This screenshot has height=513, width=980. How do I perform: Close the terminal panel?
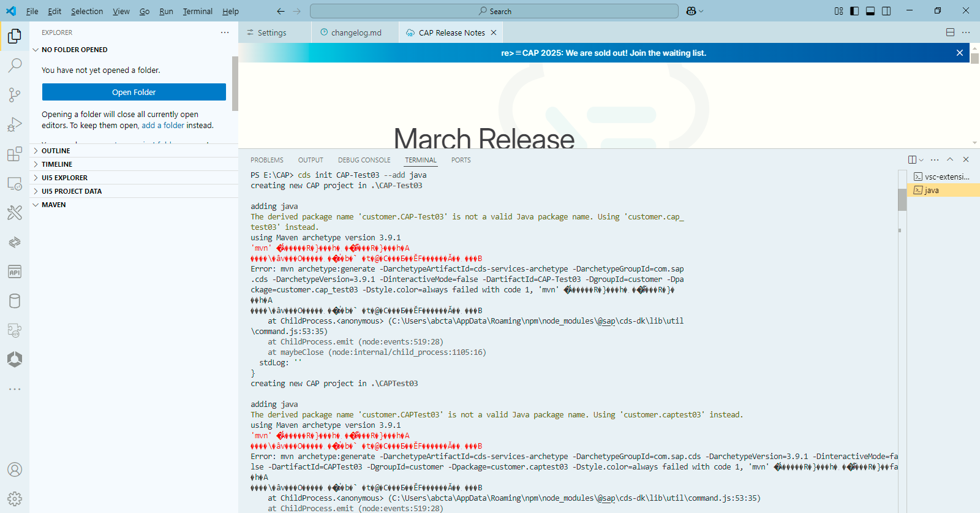point(966,159)
